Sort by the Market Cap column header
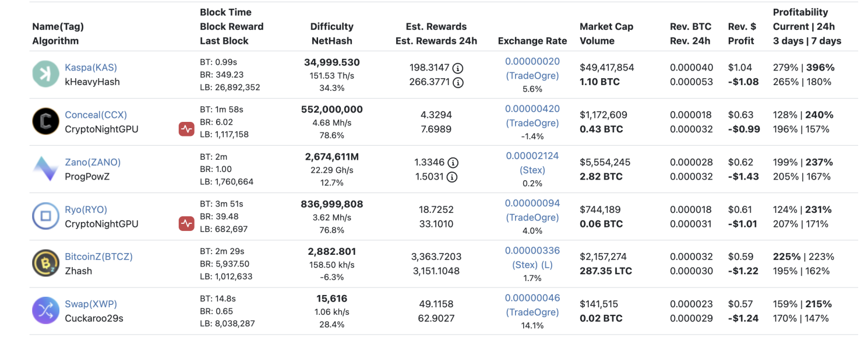This screenshot has width=868, height=337. 606,26
